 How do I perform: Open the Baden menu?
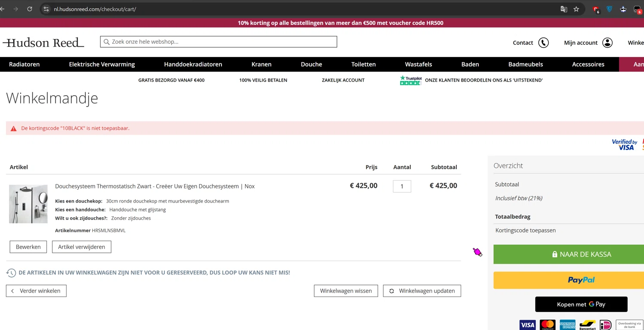pos(470,64)
